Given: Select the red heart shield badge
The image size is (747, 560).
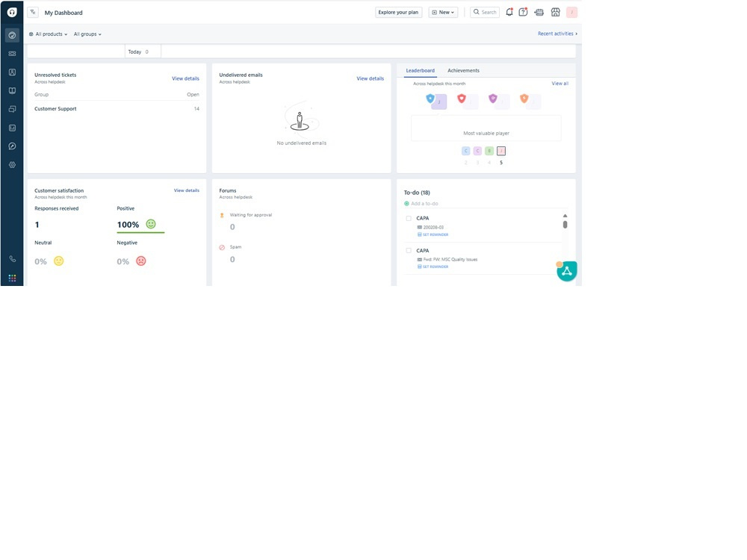Looking at the screenshot, I should (x=462, y=99).
